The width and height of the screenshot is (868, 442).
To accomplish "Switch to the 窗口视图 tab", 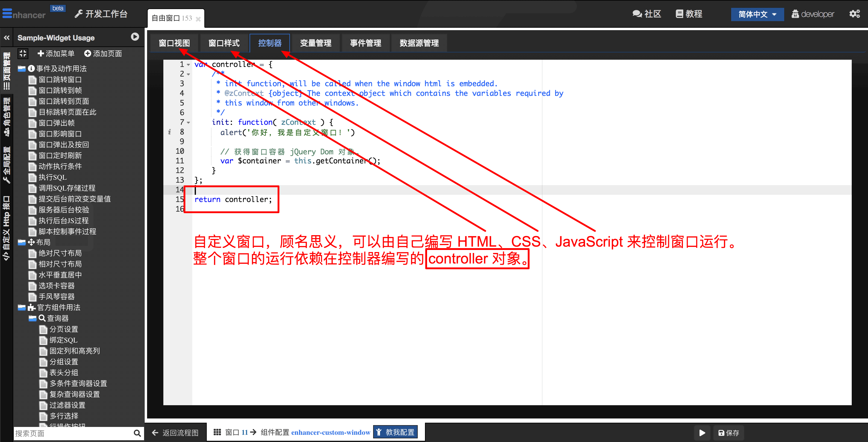I will click(174, 43).
